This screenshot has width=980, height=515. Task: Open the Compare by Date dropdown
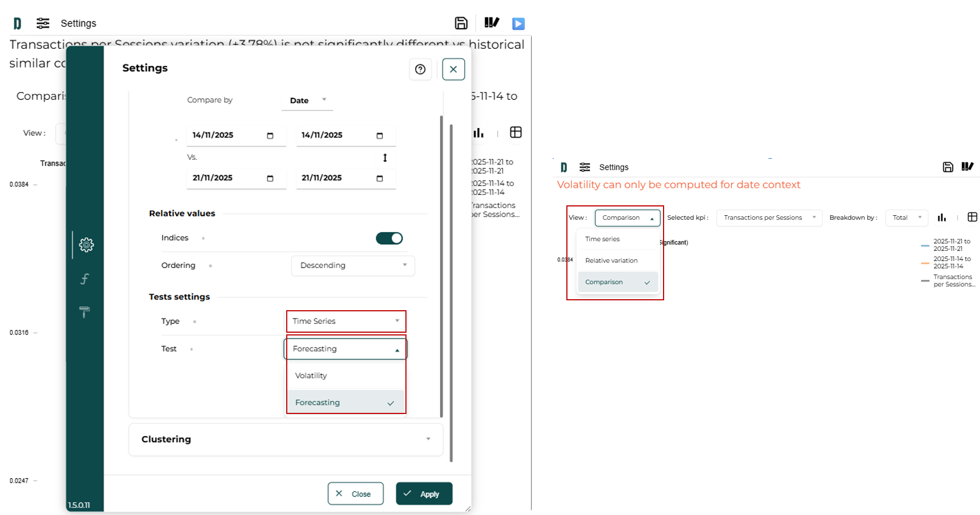[x=307, y=100]
